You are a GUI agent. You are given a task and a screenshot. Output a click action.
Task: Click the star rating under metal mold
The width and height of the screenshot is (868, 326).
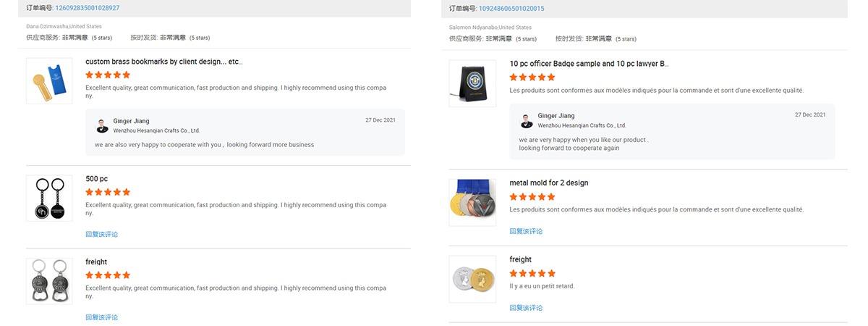532,196
